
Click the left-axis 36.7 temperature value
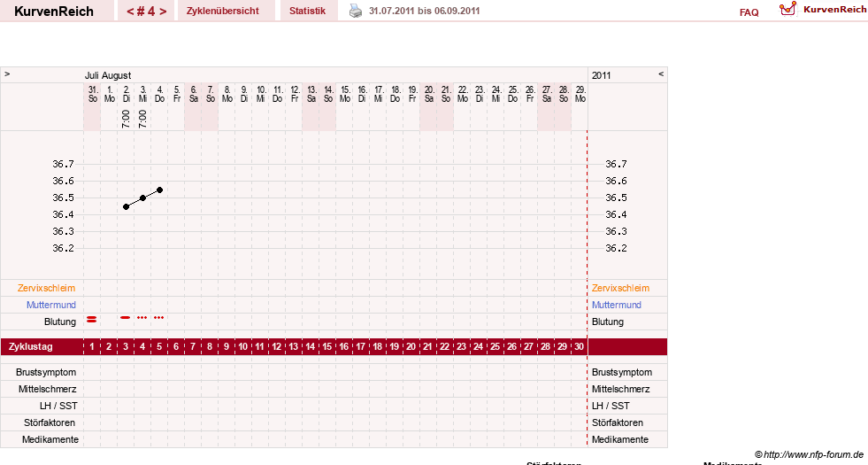[x=63, y=164]
